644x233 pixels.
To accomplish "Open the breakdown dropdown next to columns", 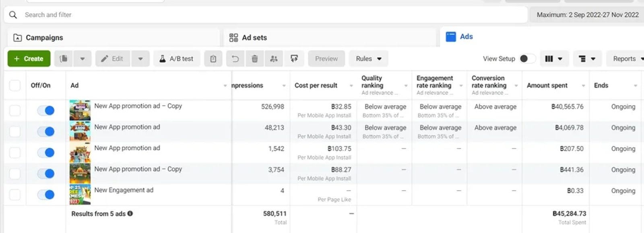I will click(587, 59).
